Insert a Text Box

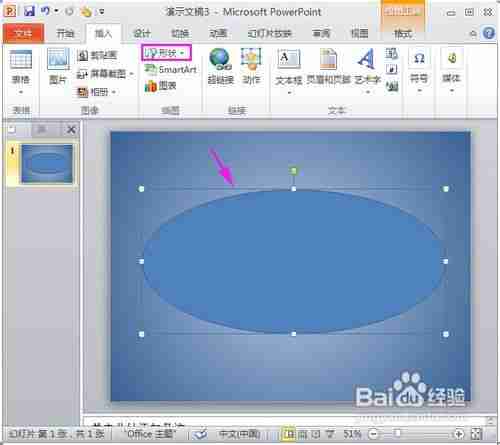(289, 59)
